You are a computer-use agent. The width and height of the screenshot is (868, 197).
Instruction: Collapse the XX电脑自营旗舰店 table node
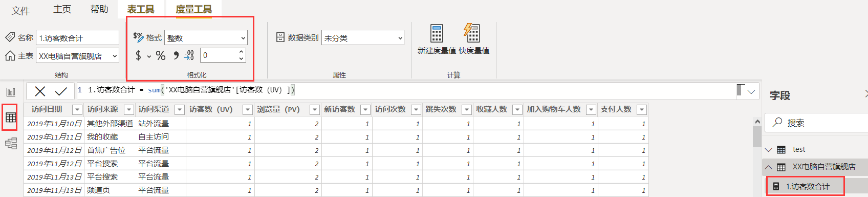(x=768, y=167)
